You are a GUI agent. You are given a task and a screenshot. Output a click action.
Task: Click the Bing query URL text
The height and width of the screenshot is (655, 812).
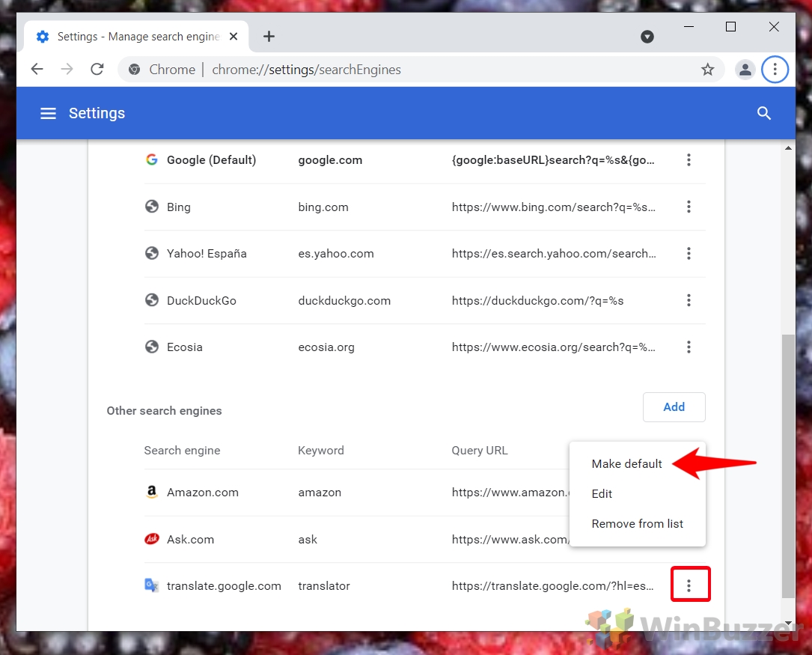point(553,207)
